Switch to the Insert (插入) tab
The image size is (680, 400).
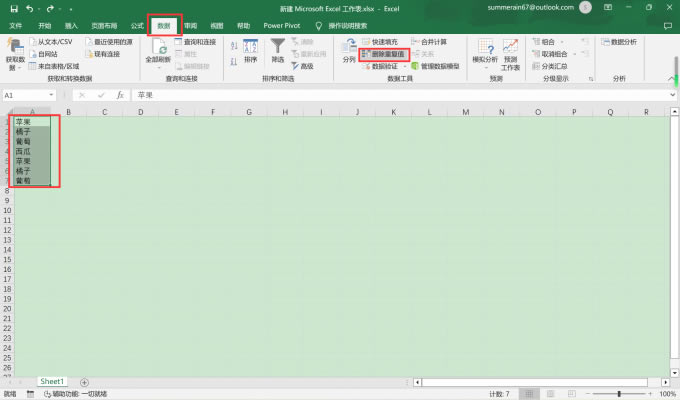tap(71, 25)
